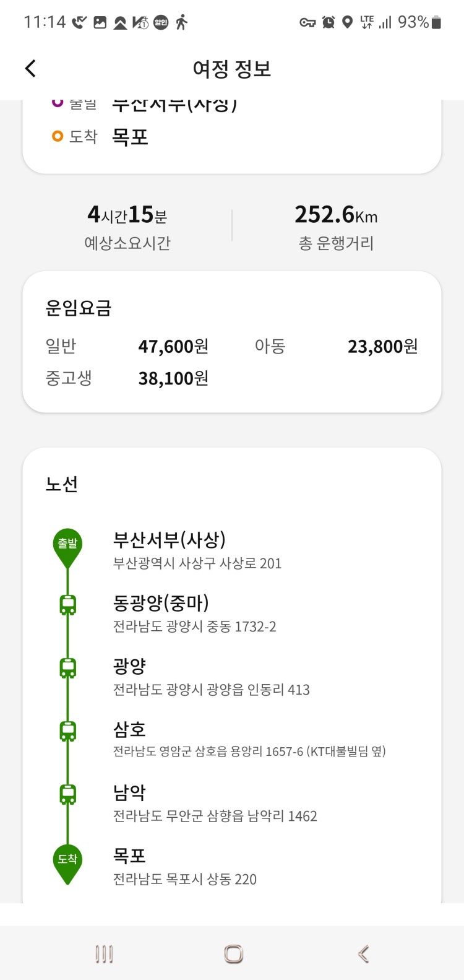Image resolution: width=464 pixels, height=980 pixels.
Task: Tap the bus icon beside 남악
Action: [67, 794]
